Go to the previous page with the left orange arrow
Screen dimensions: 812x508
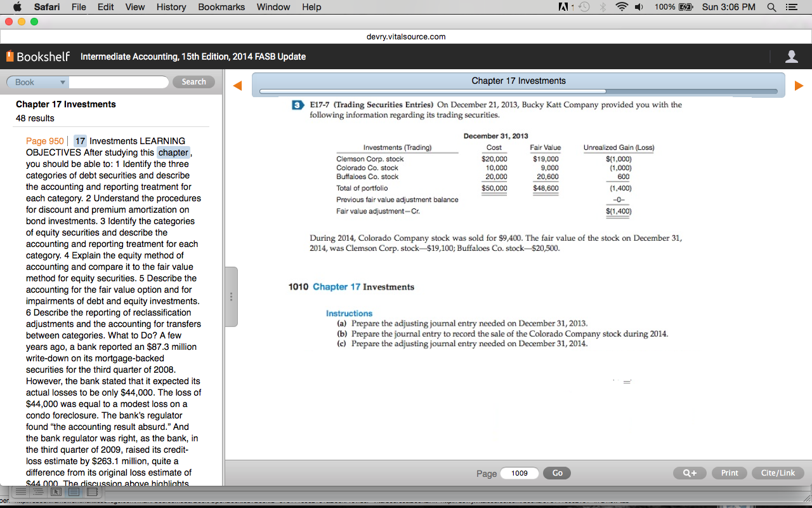click(x=237, y=86)
